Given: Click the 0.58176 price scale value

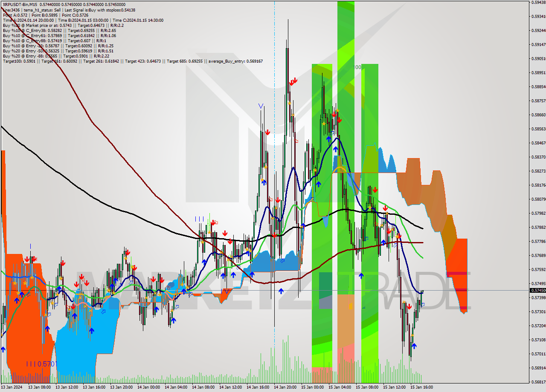Looking at the screenshot, I should 538,185.
